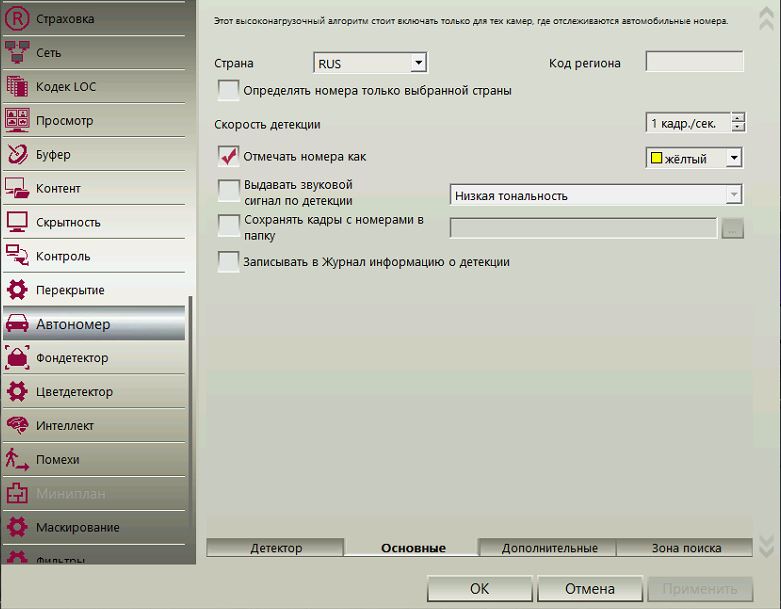
Task: Open the Фондетектор bag icon
Action: [x=17, y=358]
